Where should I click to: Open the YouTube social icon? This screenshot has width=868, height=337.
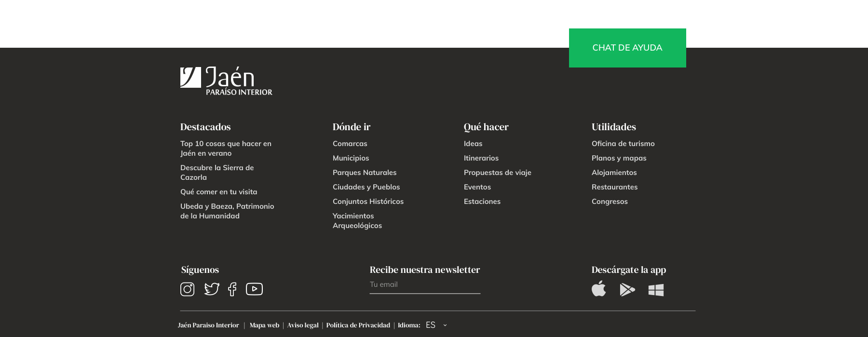point(254,289)
